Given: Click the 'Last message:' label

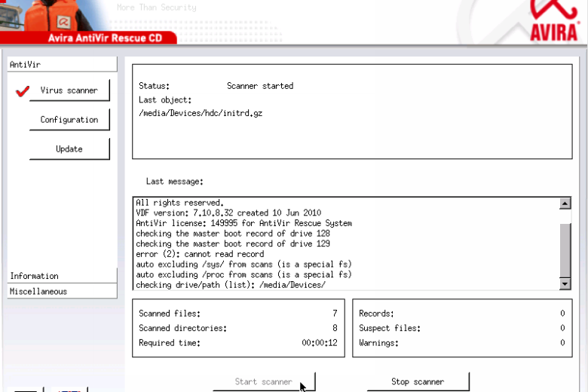Looking at the screenshot, I should click(175, 182).
